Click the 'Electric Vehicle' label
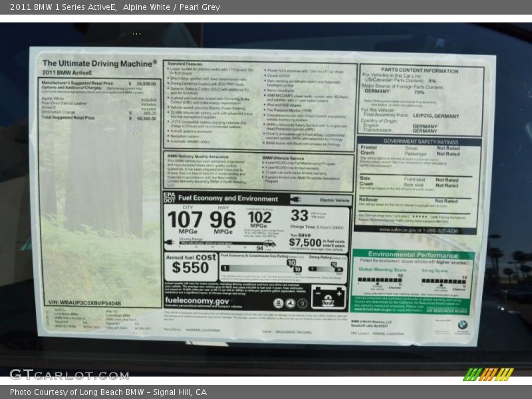The image size is (532, 399). 334,200
